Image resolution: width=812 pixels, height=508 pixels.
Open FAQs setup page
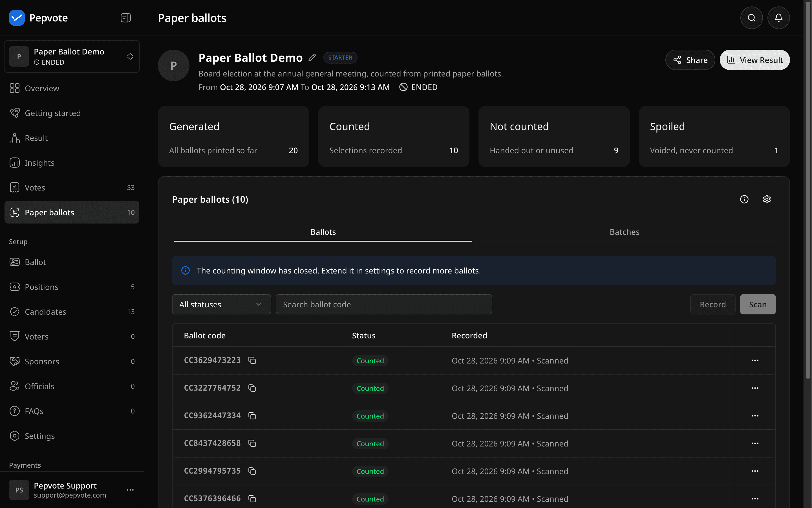(x=72, y=411)
